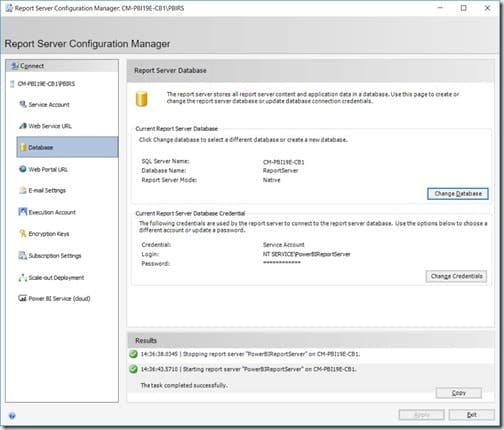Screen dimensions: 504x430
Task: Click the Power BI Service chart icon
Action: 23,298
